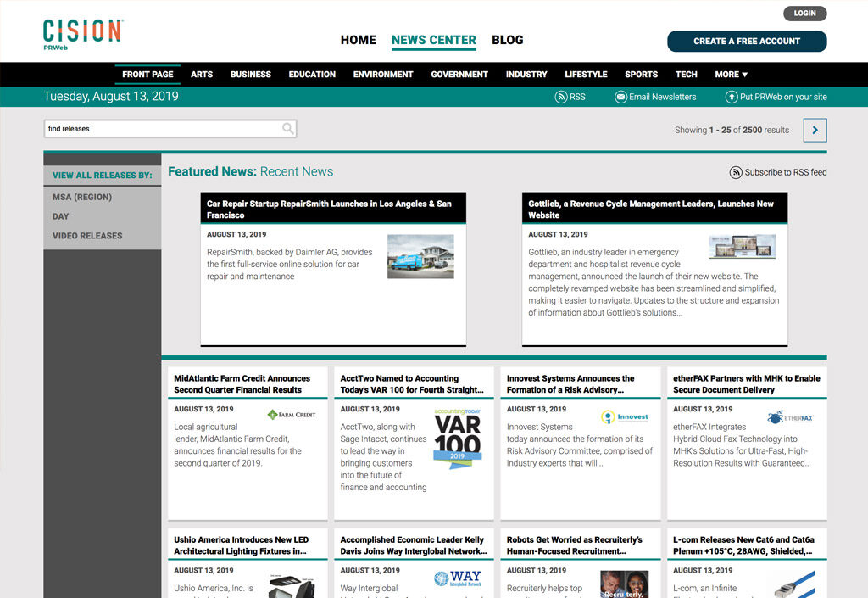Select the INDUSTRY category tab

tap(526, 74)
